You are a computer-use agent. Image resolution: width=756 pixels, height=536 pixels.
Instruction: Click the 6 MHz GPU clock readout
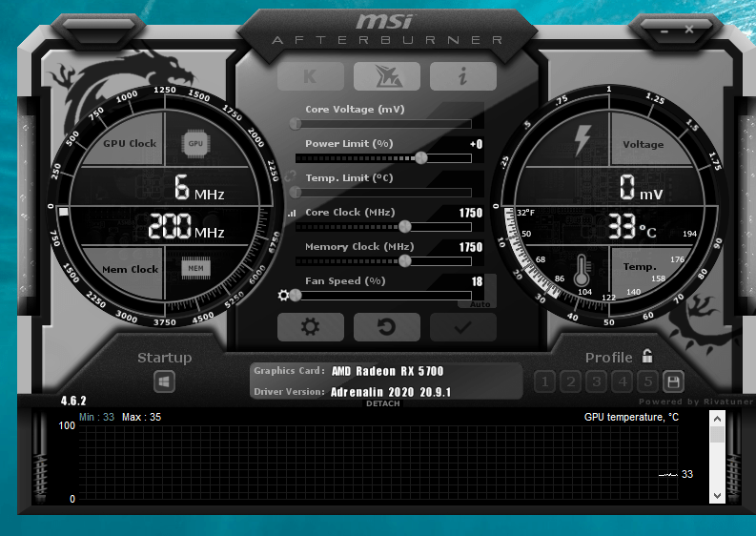click(199, 187)
